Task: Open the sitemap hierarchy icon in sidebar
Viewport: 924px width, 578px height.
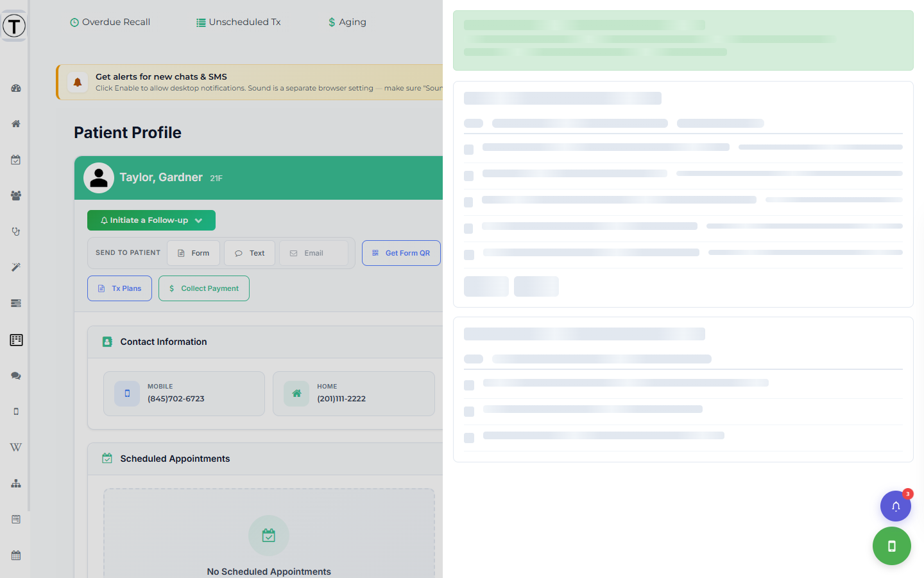Action: (x=16, y=484)
